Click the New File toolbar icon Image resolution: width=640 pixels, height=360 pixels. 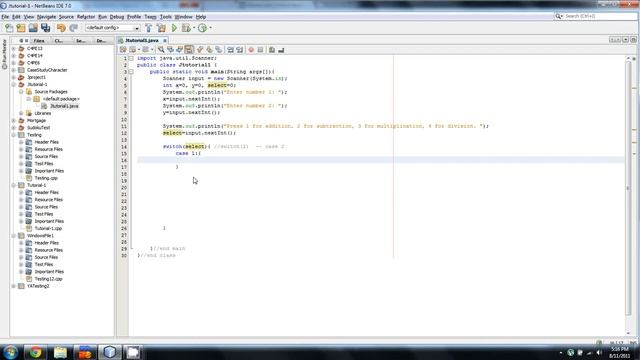click(x=9, y=28)
